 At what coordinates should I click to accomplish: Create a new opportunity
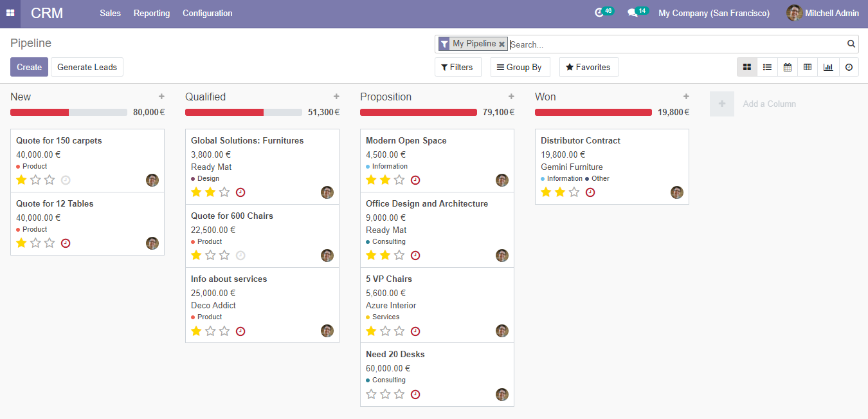point(29,66)
